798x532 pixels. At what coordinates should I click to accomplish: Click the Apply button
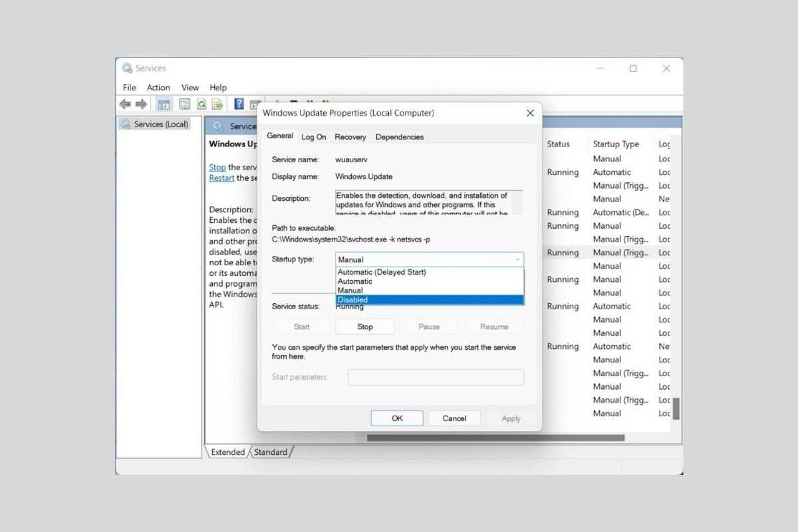coord(511,418)
